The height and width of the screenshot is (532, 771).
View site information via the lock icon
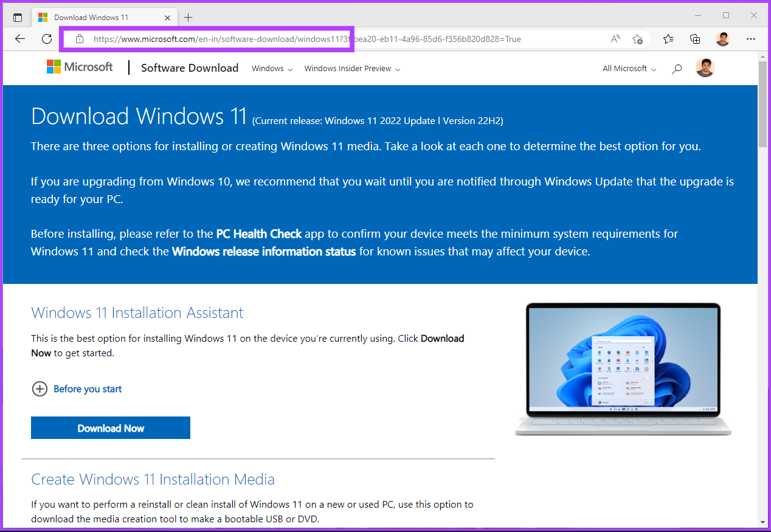(80, 39)
